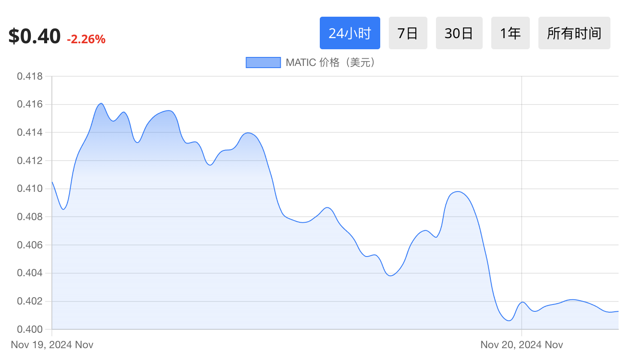Click the $0.40 current price
643x364 pixels.
(34, 36)
